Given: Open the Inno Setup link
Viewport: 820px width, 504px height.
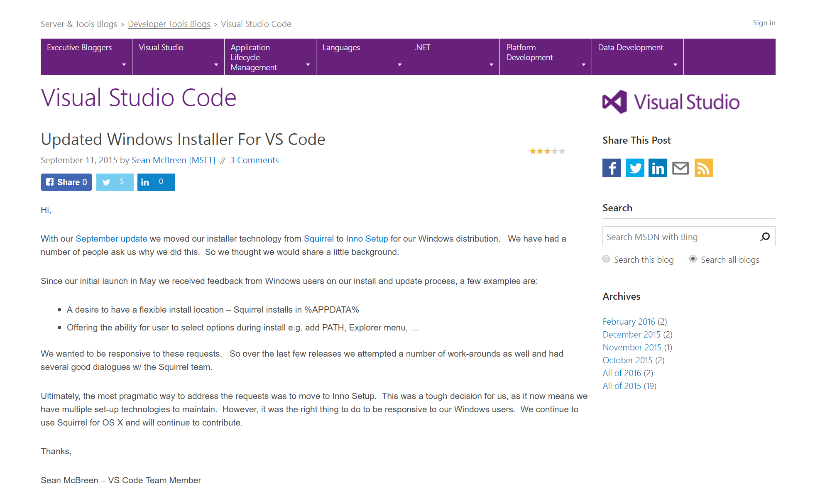Looking at the screenshot, I should [x=367, y=239].
